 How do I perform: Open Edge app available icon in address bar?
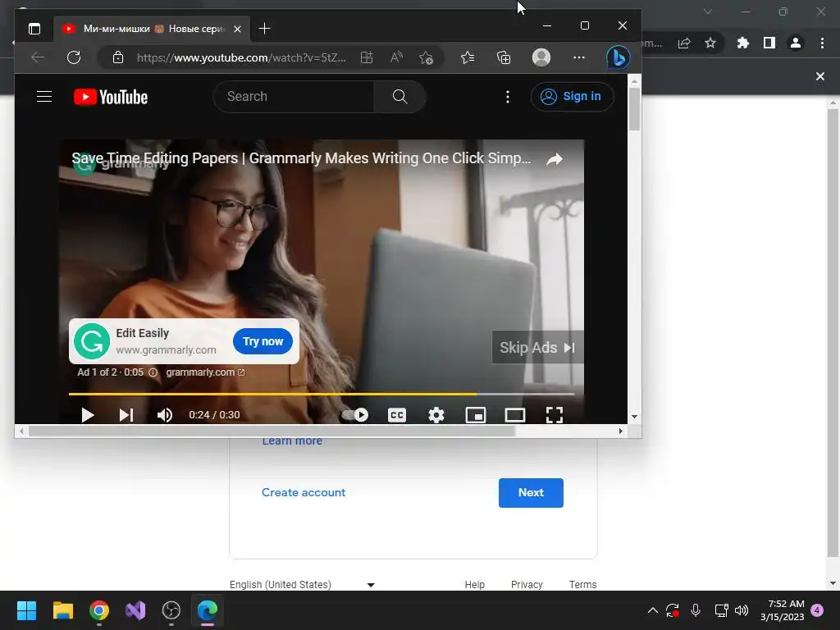pyautogui.click(x=367, y=57)
